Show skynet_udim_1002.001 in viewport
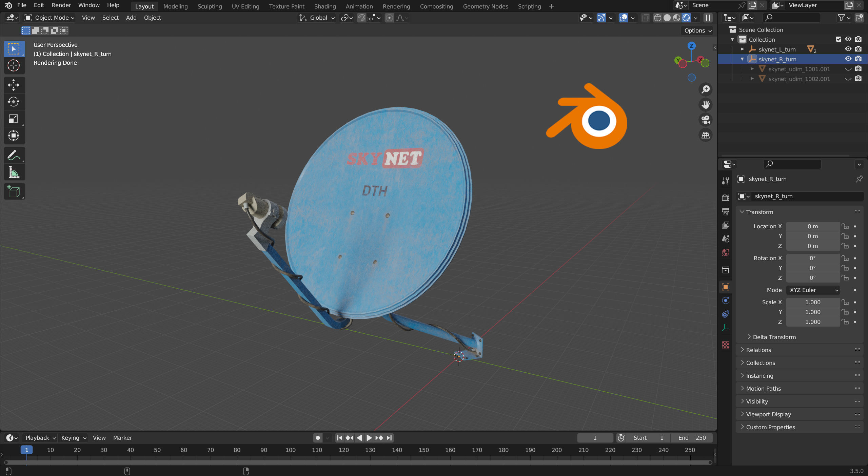 click(x=848, y=79)
